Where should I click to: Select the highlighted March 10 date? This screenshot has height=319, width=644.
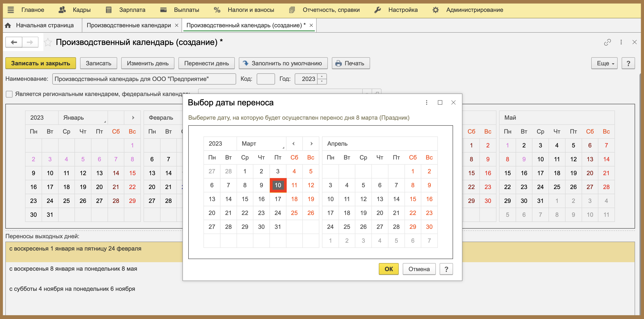[x=278, y=185]
